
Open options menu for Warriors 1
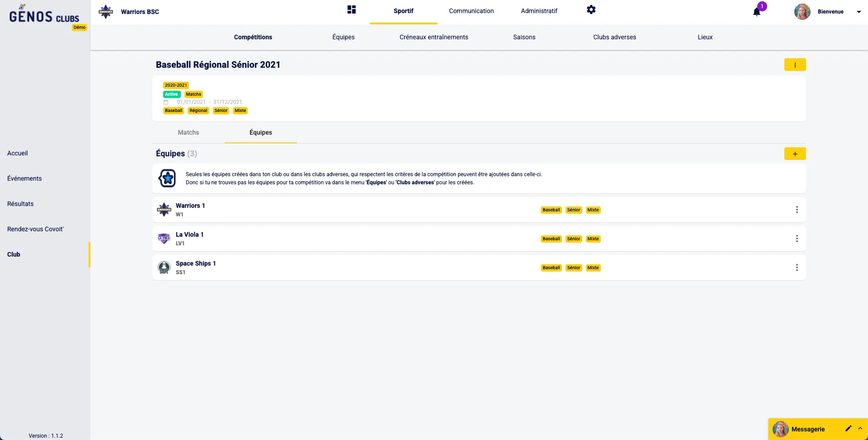pos(797,210)
